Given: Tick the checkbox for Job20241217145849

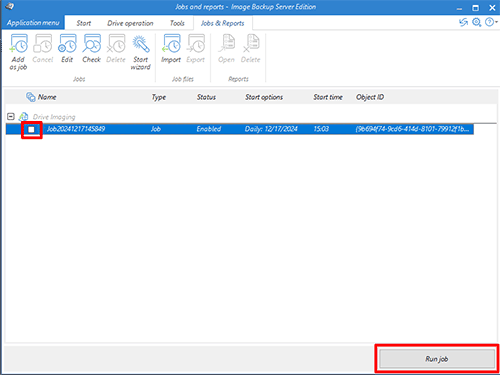Looking at the screenshot, I should 31,129.
